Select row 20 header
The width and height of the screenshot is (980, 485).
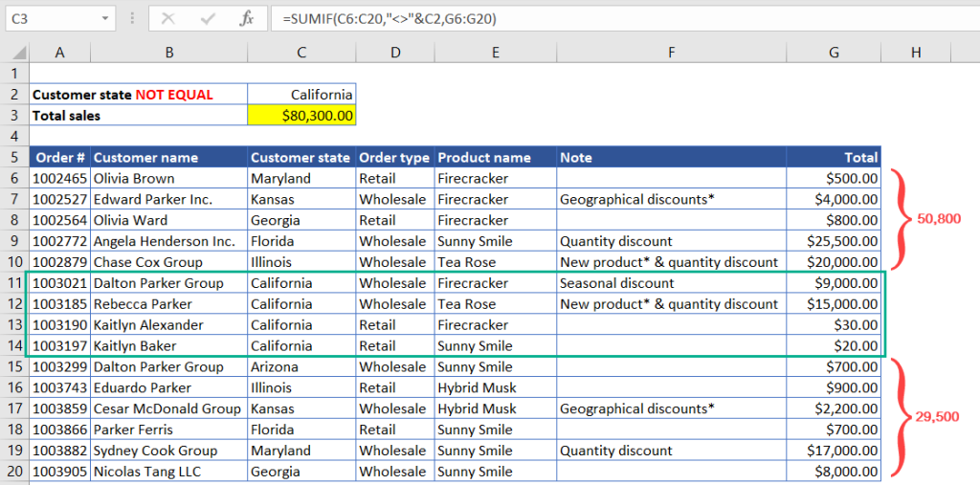click(14, 472)
